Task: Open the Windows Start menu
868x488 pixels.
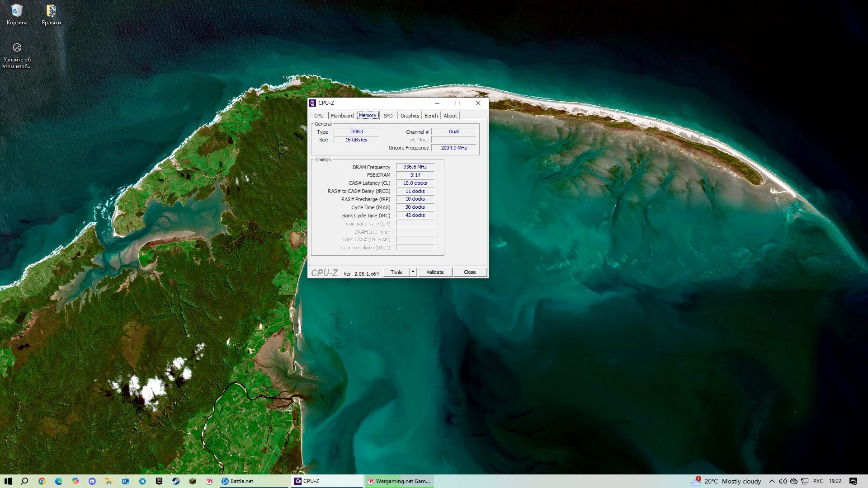Action: point(8,481)
